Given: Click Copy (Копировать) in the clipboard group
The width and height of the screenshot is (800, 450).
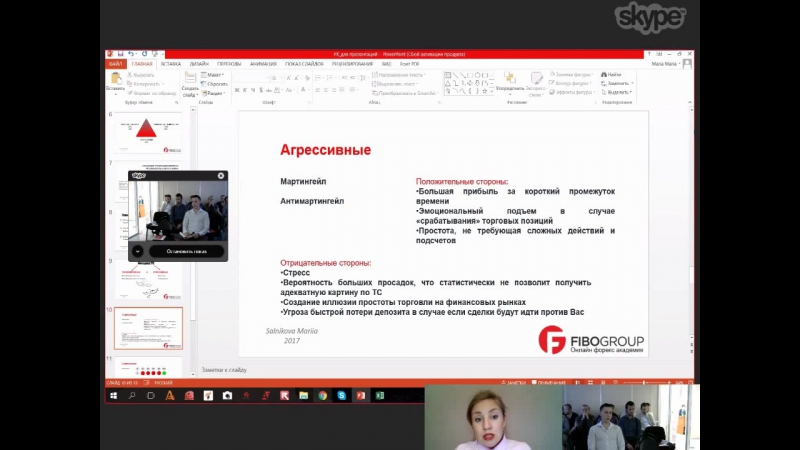Looking at the screenshot, I should tap(145, 84).
